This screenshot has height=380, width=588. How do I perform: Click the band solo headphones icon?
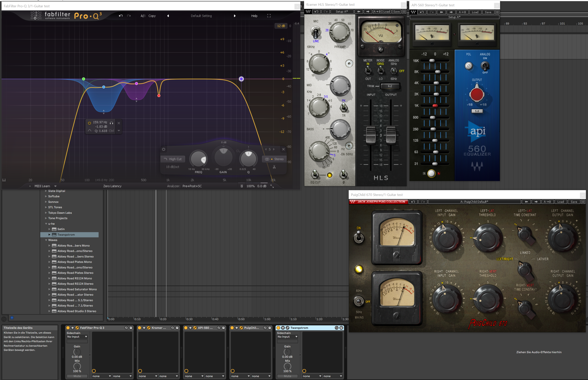[x=112, y=123]
